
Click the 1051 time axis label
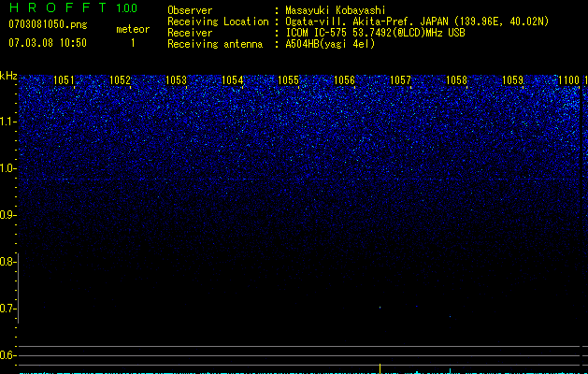64,80
